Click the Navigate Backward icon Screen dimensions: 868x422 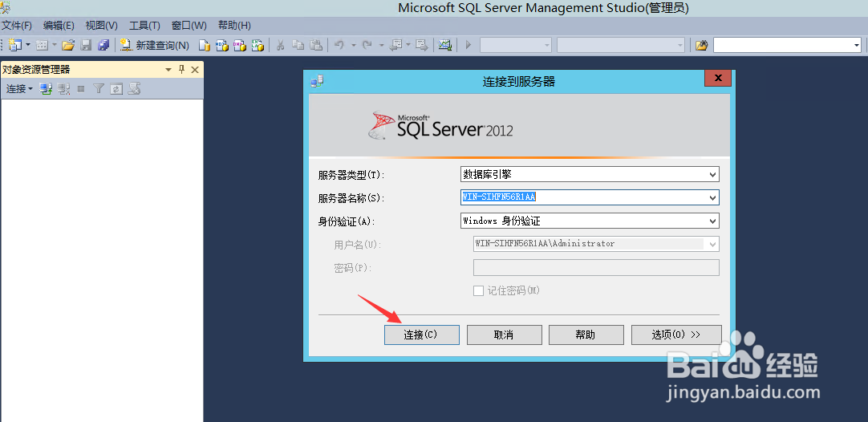pyautogui.click(x=395, y=46)
